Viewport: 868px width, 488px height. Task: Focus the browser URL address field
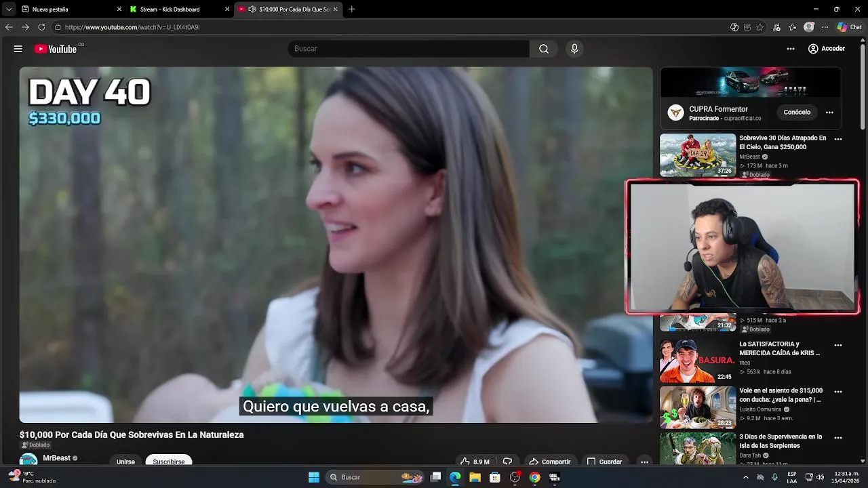click(387, 27)
